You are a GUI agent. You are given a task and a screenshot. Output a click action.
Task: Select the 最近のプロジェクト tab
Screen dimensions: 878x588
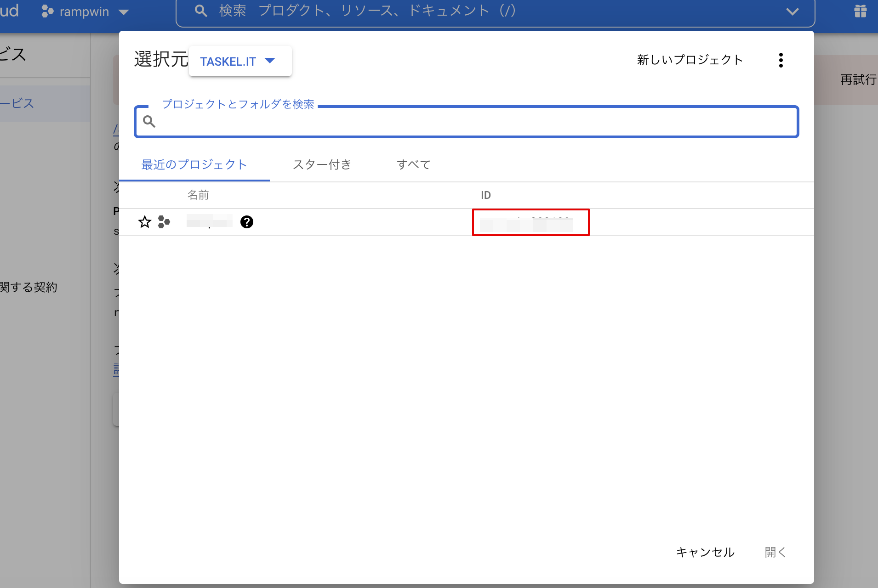pos(194,164)
